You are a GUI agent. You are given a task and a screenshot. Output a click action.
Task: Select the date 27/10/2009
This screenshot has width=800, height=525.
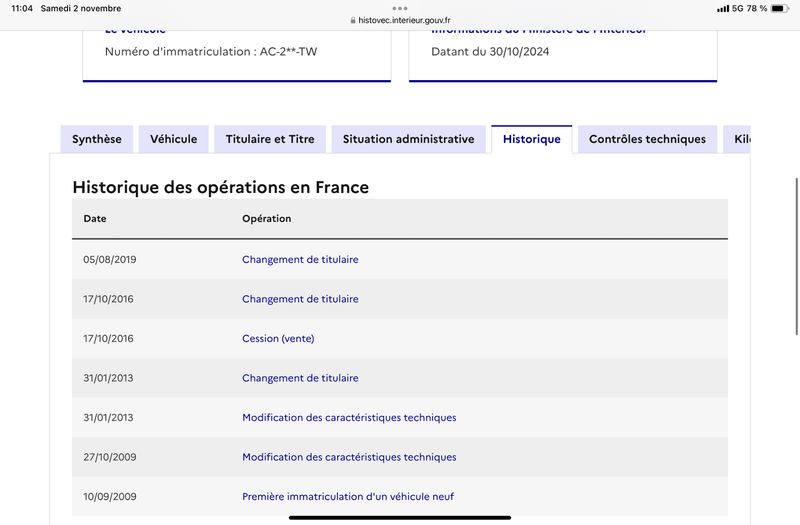[110, 457]
